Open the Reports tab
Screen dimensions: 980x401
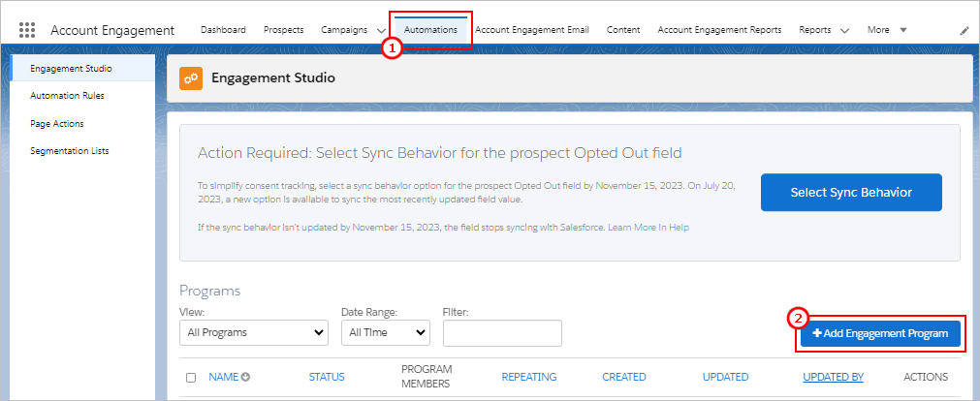point(815,29)
